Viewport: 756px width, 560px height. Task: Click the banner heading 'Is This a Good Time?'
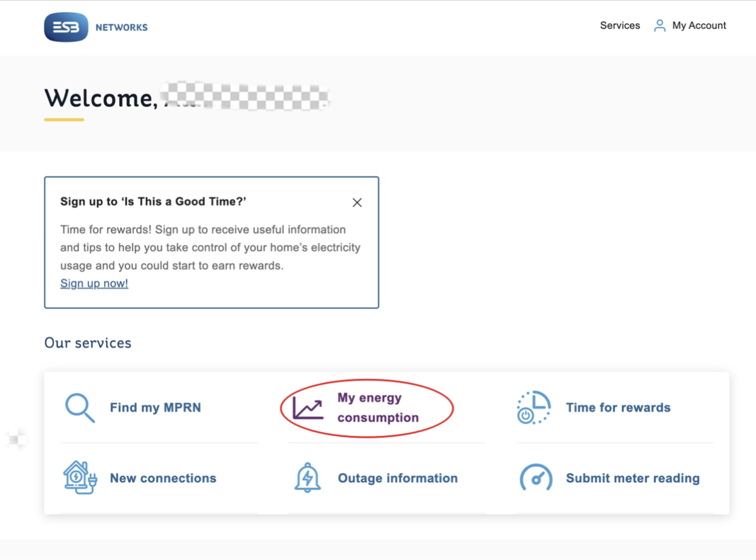pos(153,202)
